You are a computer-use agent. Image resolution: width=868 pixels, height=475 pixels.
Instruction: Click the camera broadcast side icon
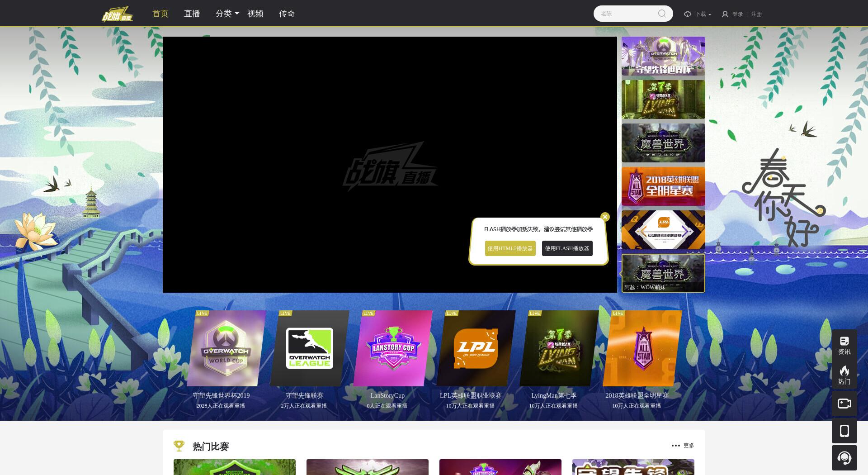[x=844, y=404]
